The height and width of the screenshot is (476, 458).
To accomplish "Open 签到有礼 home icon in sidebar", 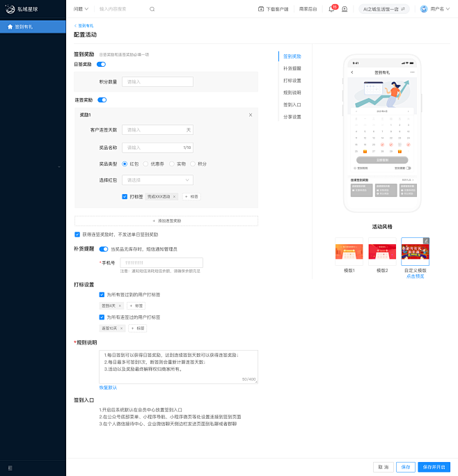I will [x=10, y=26].
